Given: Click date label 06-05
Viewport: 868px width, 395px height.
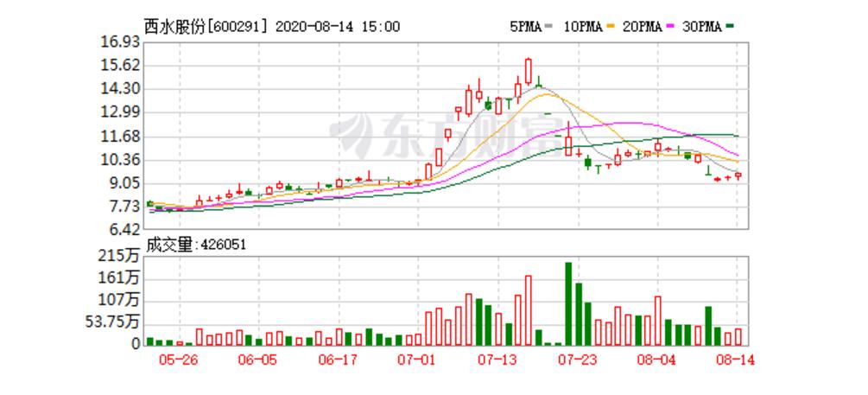Looking at the screenshot, I should coord(258,360).
